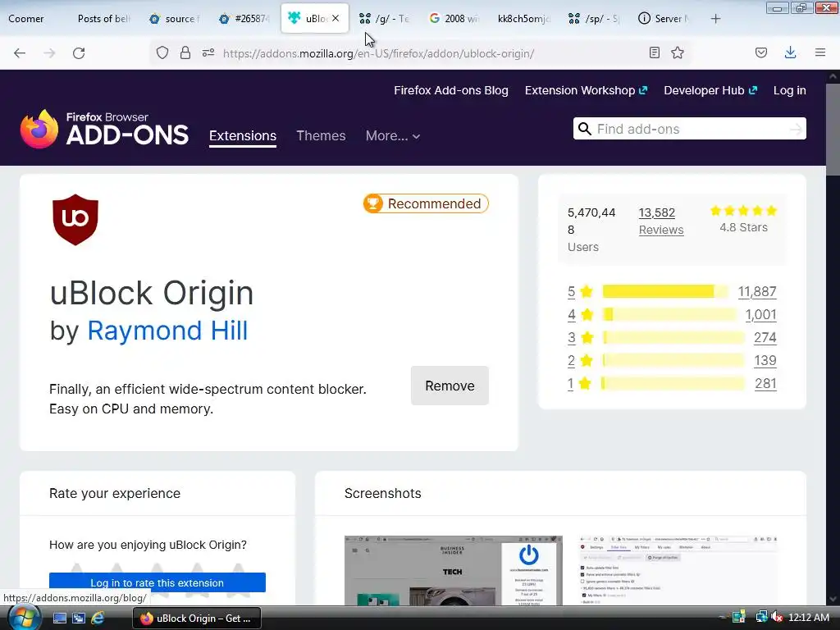The image size is (840, 630).
Task: Submit search with the arrow icon
Action: (796, 129)
